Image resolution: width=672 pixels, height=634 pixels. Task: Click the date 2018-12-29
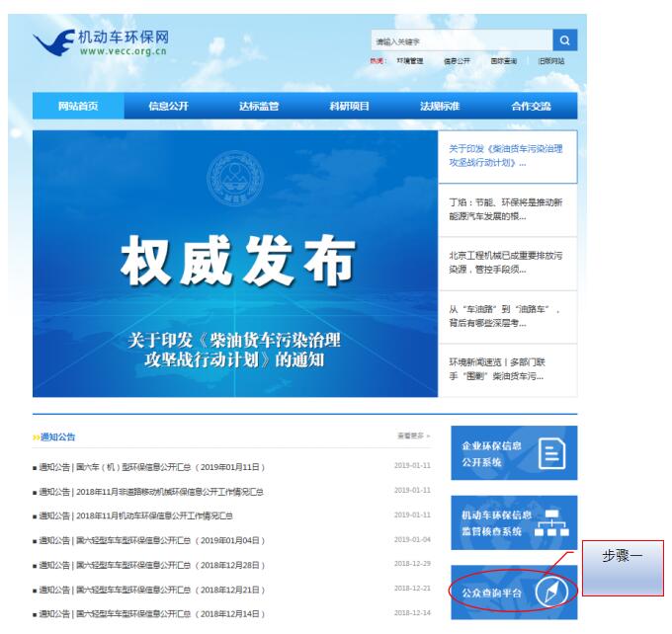[x=412, y=564]
